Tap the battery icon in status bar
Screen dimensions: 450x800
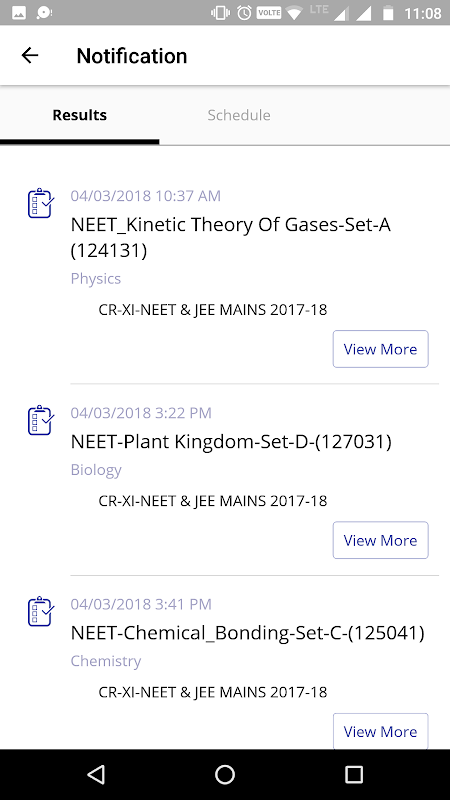388,13
